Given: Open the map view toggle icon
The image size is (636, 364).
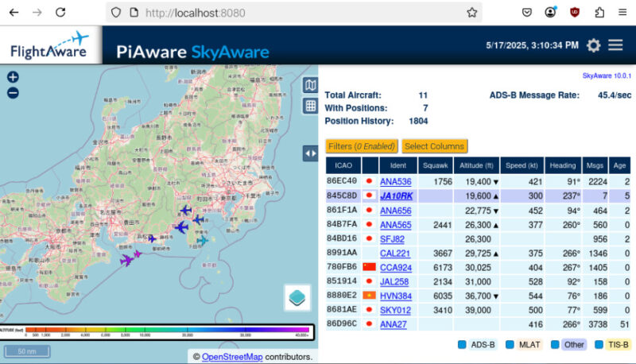Looking at the screenshot, I should [x=310, y=85].
